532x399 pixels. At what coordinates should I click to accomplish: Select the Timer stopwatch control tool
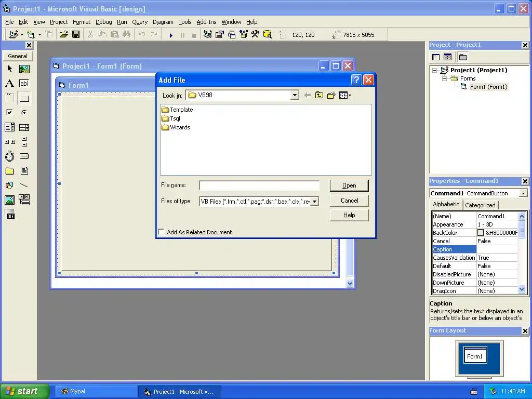point(9,156)
